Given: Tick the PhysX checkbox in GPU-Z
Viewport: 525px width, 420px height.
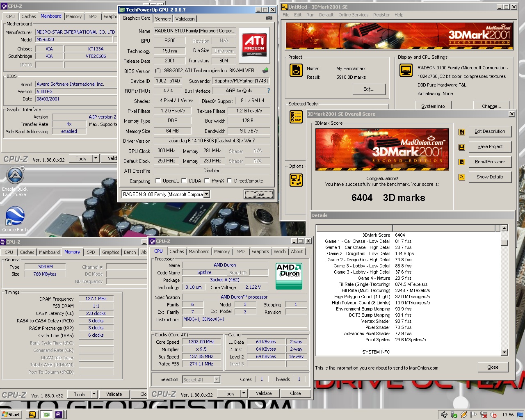Looking at the screenshot, I should point(207,180).
